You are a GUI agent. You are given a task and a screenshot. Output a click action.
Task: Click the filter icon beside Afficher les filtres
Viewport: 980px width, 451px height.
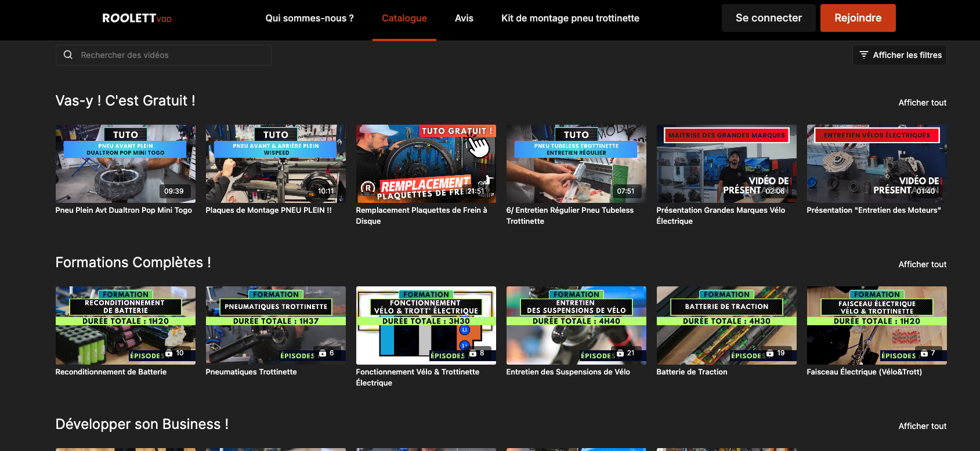pos(863,55)
